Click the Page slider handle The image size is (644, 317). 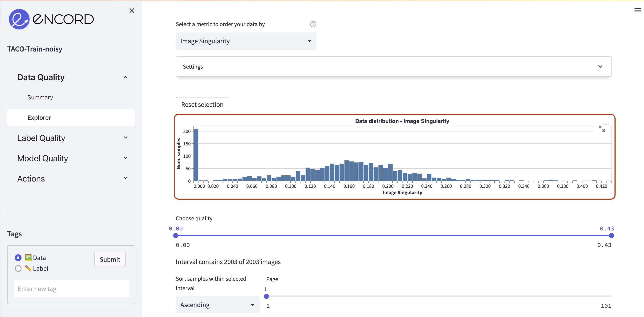click(x=266, y=296)
